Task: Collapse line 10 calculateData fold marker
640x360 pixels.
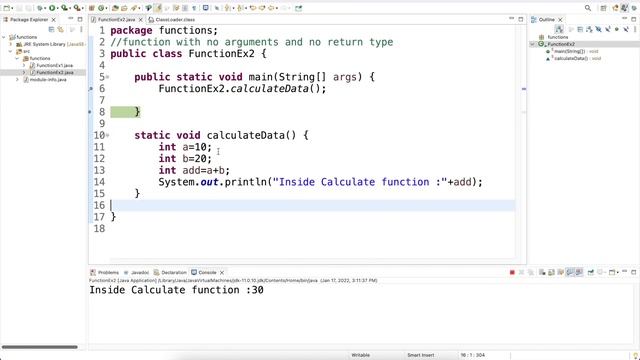Action: coord(107,136)
